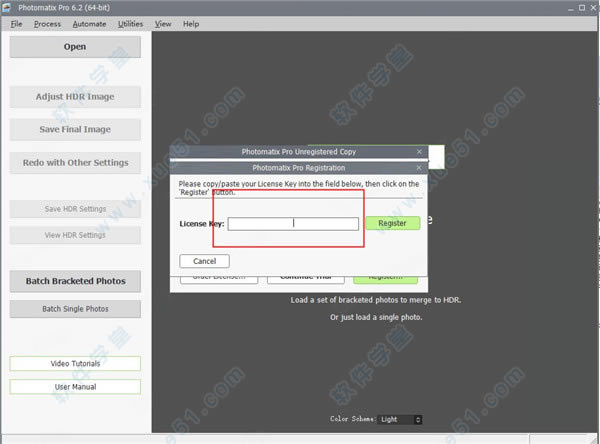Open the Color Scheme dropdown

399,420
